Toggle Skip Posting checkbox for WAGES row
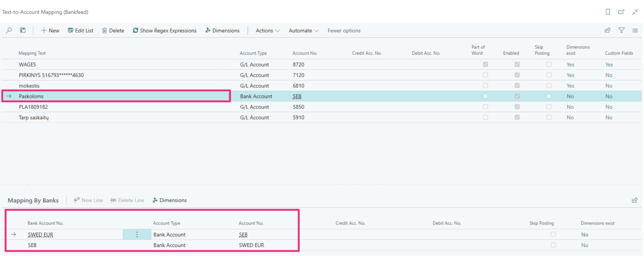The image size is (644, 256). [549, 65]
